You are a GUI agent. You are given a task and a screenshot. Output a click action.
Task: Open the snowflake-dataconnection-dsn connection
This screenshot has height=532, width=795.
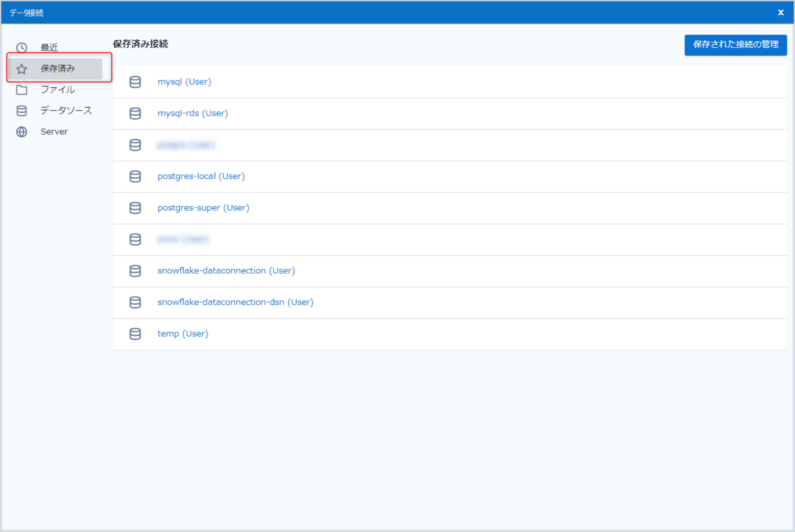tap(235, 302)
